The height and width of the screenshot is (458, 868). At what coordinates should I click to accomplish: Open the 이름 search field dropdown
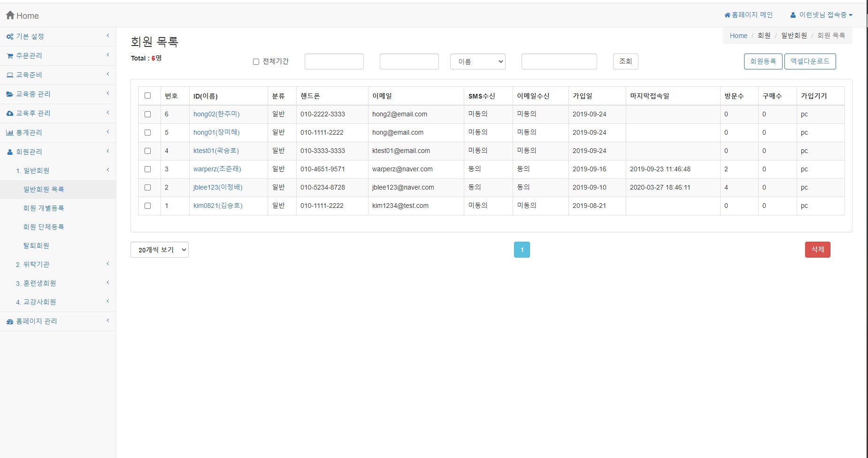(477, 61)
